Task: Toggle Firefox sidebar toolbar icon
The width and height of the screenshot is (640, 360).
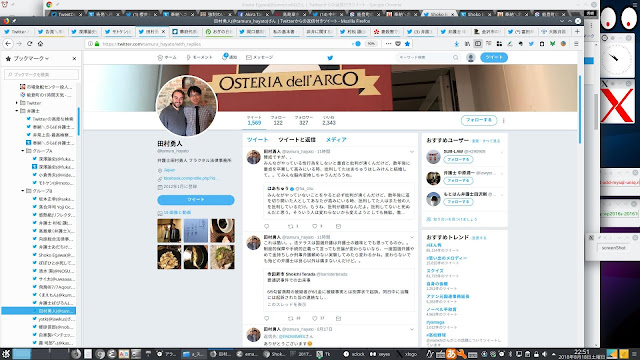Action: point(478,44)
